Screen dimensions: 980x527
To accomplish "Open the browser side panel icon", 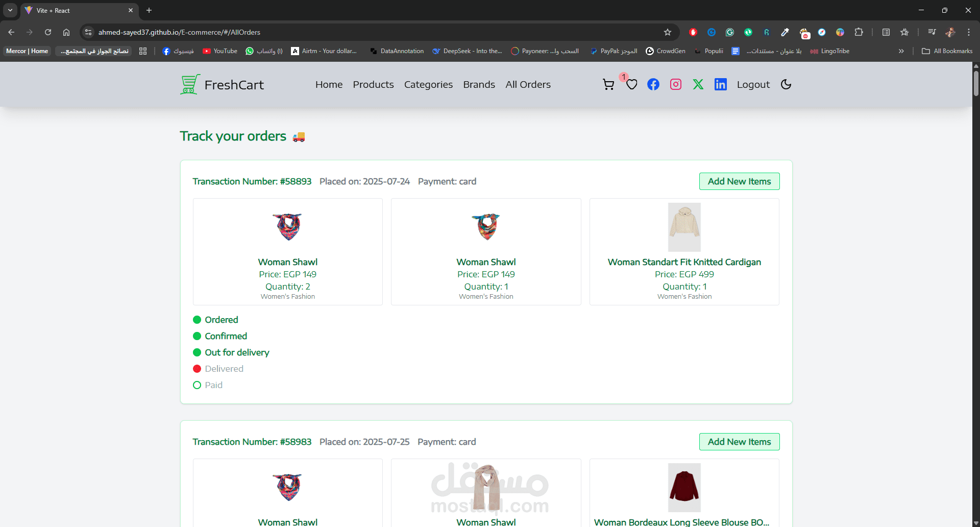I will click(886, 32).
